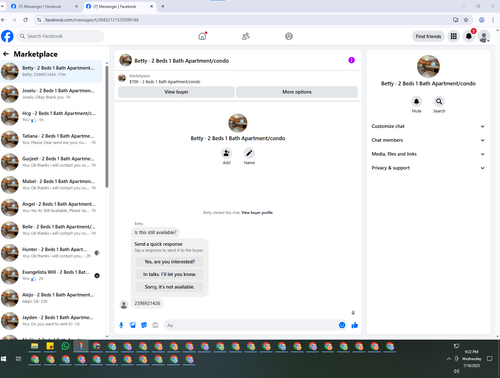Viewport: 500px width, 378px height.
Task: Expand the Customize chat section
Action: (428, 126)
